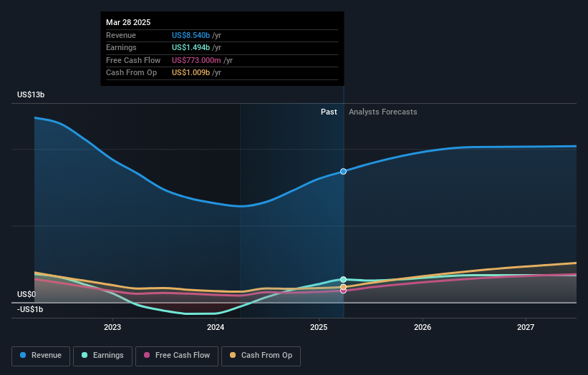The image size is (588, 375).
Task: Toggle the Revenue legend button
Action: click(x=41, y=356)
